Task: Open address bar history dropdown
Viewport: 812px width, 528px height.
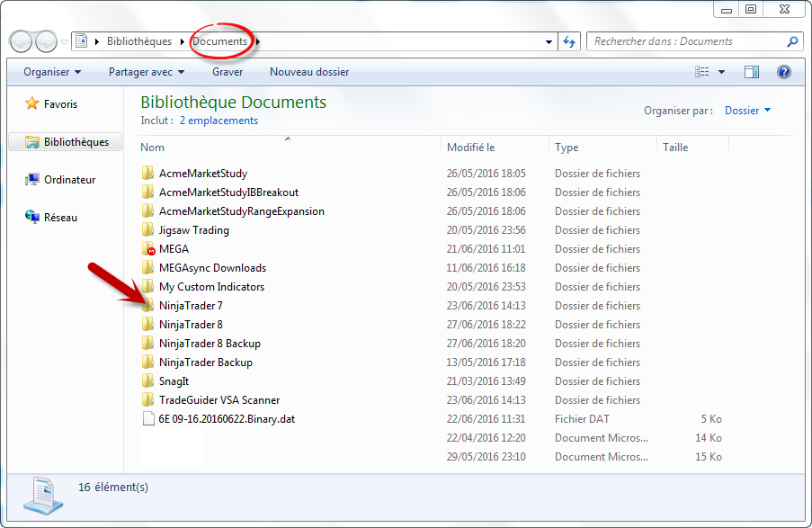Action: click(x=549, y=42)
